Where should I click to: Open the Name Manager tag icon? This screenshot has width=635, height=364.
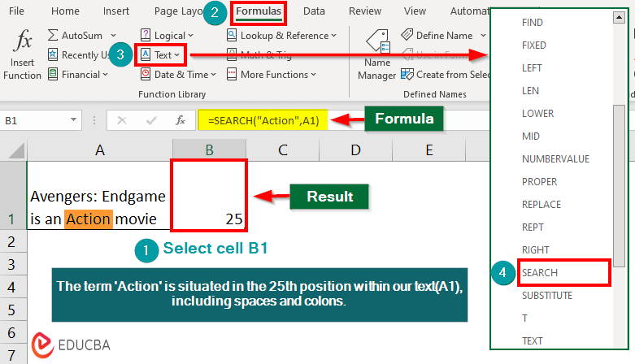click(x=377, y=41)
